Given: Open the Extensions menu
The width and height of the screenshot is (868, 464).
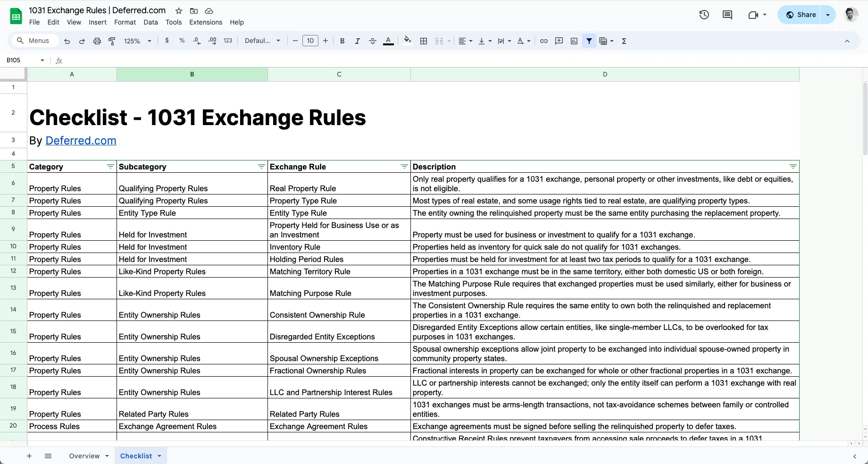Looking at the screenshot, I should point(206,22).
